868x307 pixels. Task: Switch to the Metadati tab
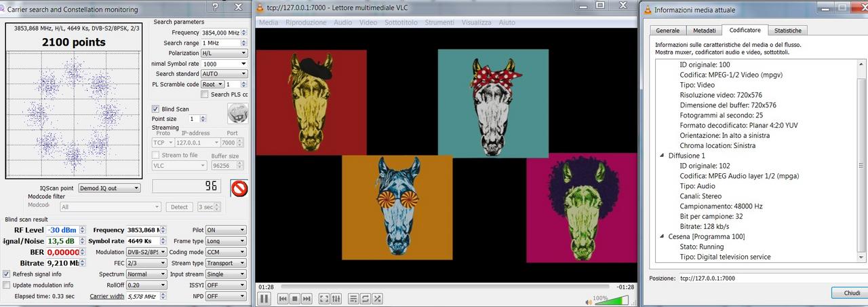pos(704,31)
